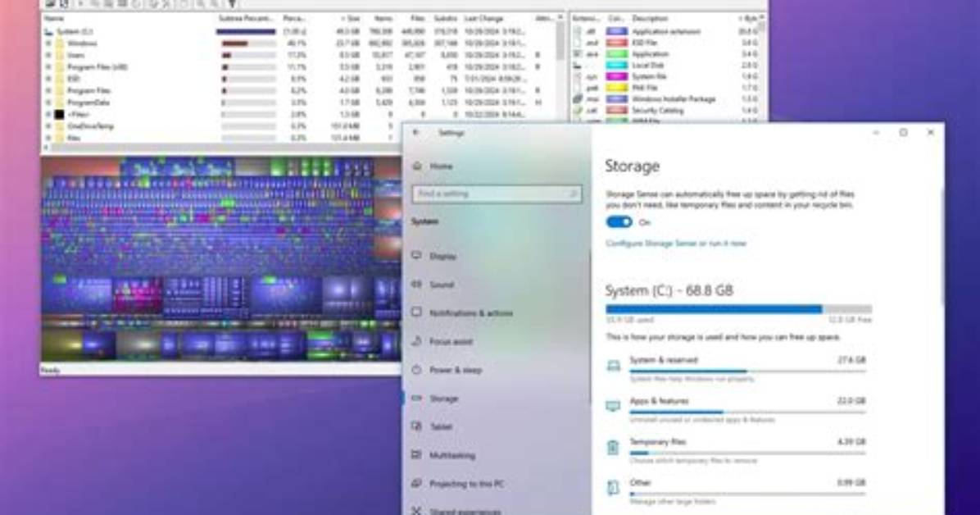Open Display settings via monitor icon
Image resolution: width=980 pixels, height=515 pixels.
417,256
